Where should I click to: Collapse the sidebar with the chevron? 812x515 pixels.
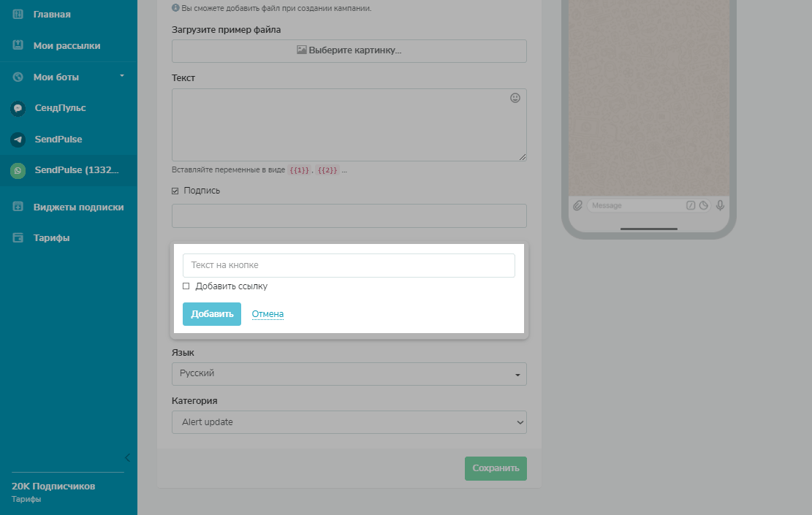(127, 458)
